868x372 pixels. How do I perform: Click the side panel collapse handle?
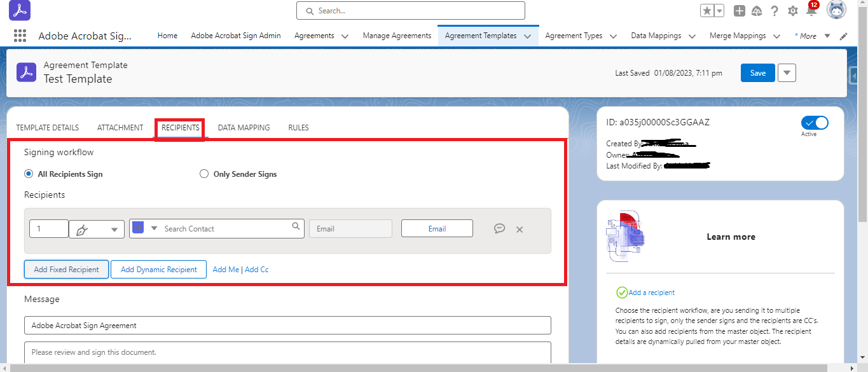(x=854, y=76)
